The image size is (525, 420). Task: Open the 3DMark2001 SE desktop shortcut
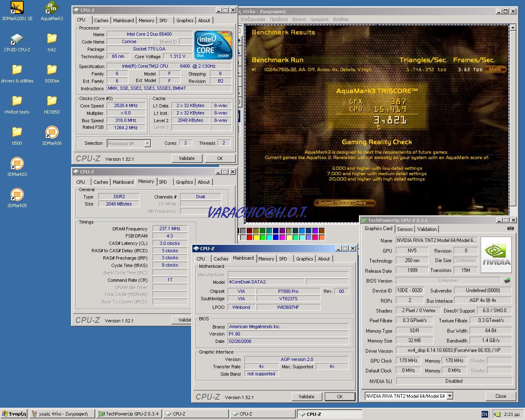17,11
